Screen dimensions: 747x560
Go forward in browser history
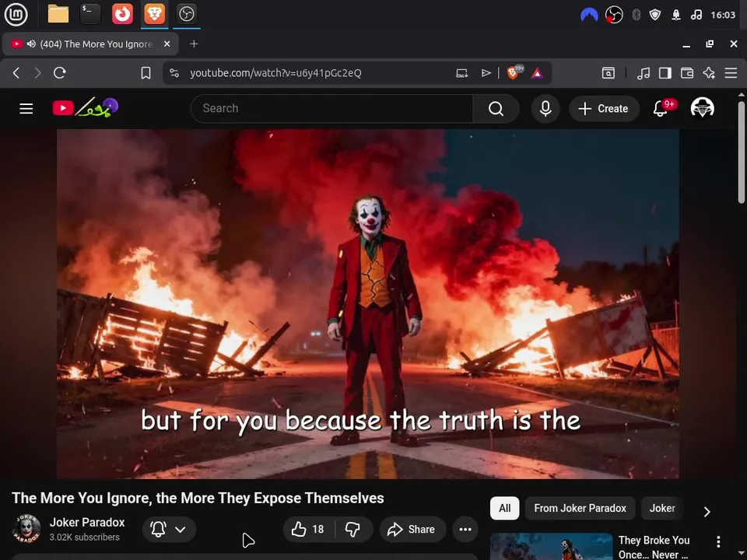[37, 73]
